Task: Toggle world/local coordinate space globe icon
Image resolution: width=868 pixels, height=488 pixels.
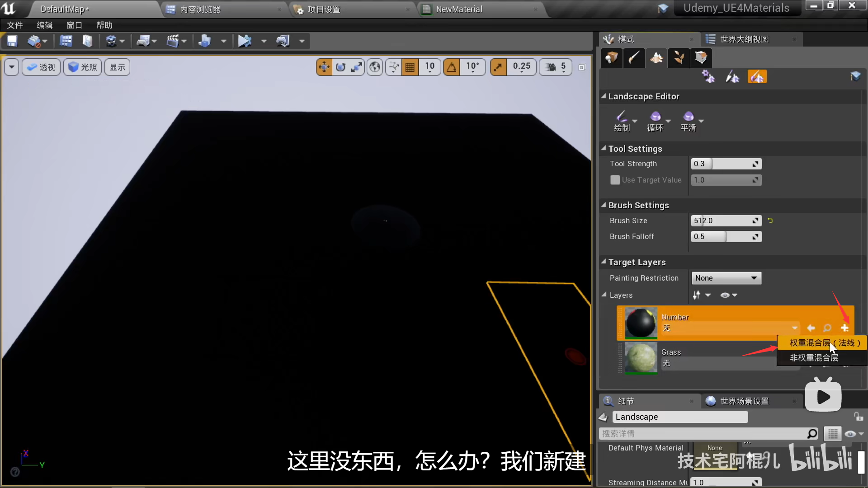Action: coord(375,67)
